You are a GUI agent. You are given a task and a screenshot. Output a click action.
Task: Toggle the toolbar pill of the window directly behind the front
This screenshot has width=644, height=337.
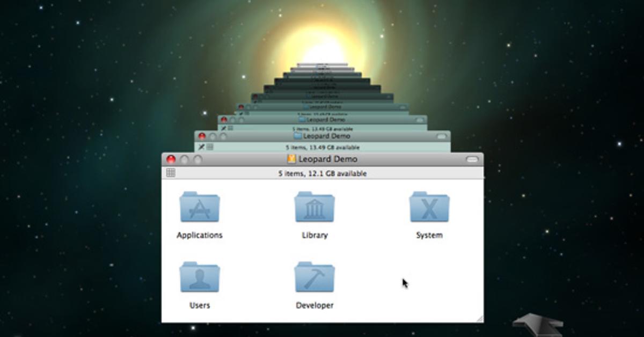click(x=442, y=137)
